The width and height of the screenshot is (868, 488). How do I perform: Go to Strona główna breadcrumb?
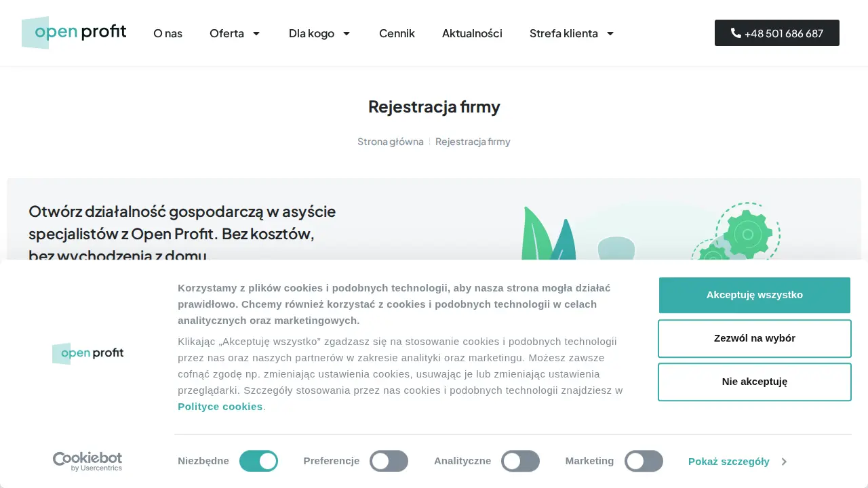(391, 142)
